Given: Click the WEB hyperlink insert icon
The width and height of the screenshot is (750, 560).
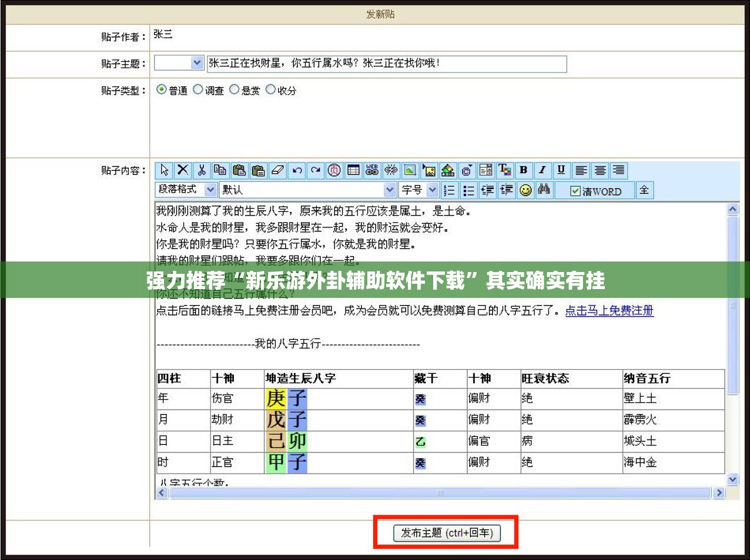Looking at the screenshot, I should [372, 170].
